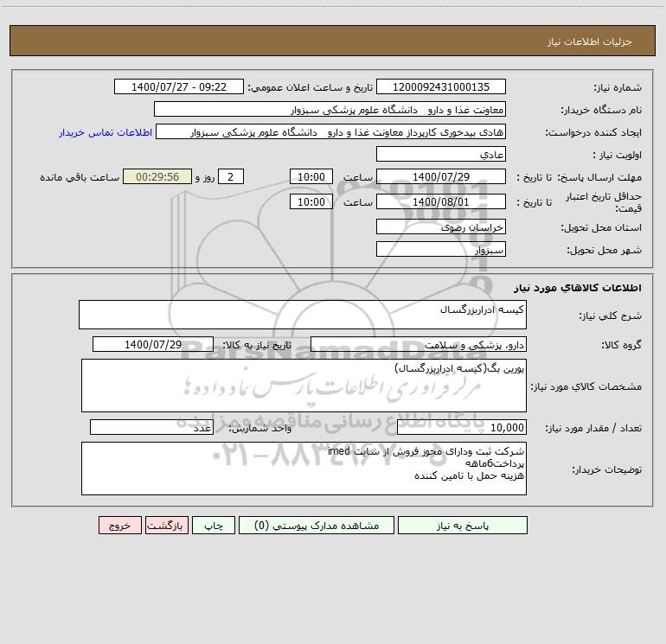The width and height of the screenshot is (666, 644).
Task: Click the delivery city field سبزوار
Action: coord(441,249)
